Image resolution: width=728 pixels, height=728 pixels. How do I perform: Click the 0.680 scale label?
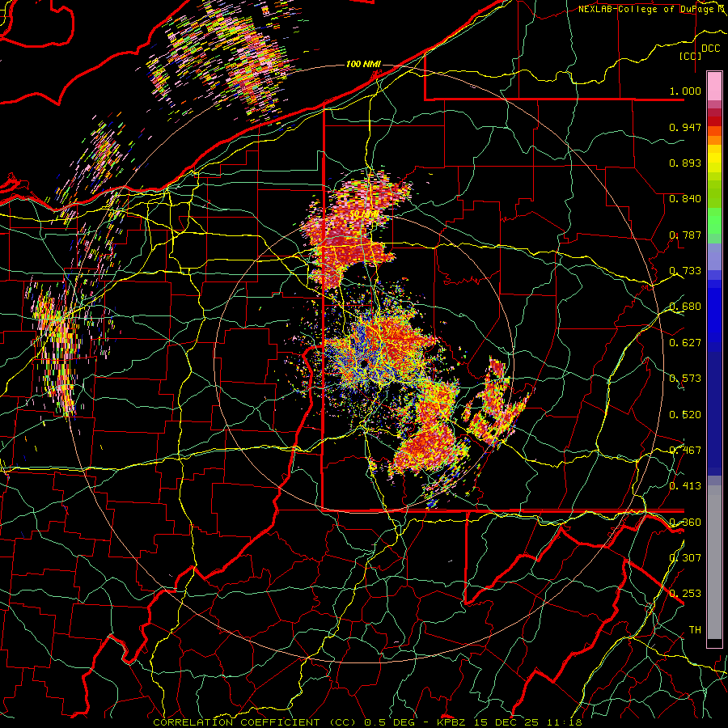click(x=685, y=307)
